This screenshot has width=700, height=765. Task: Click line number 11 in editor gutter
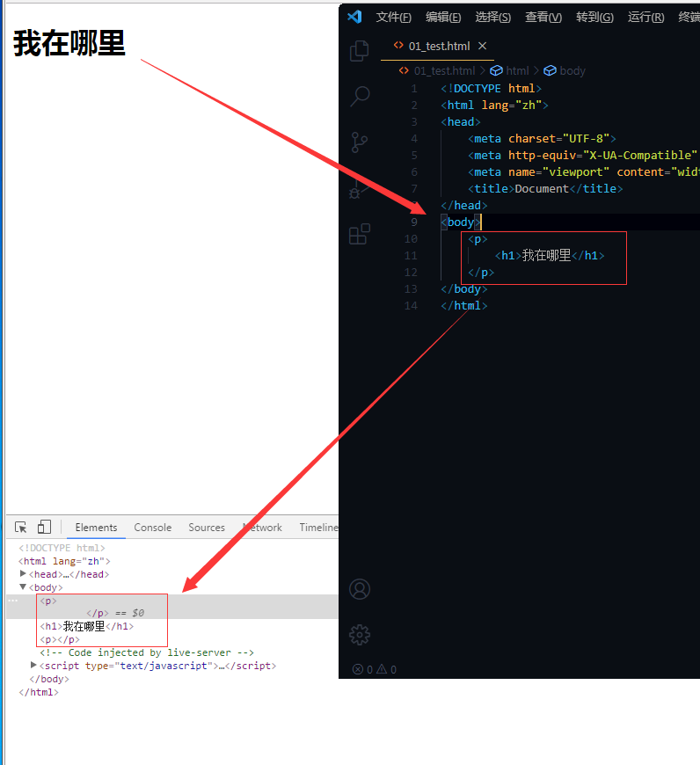point(411,256)
